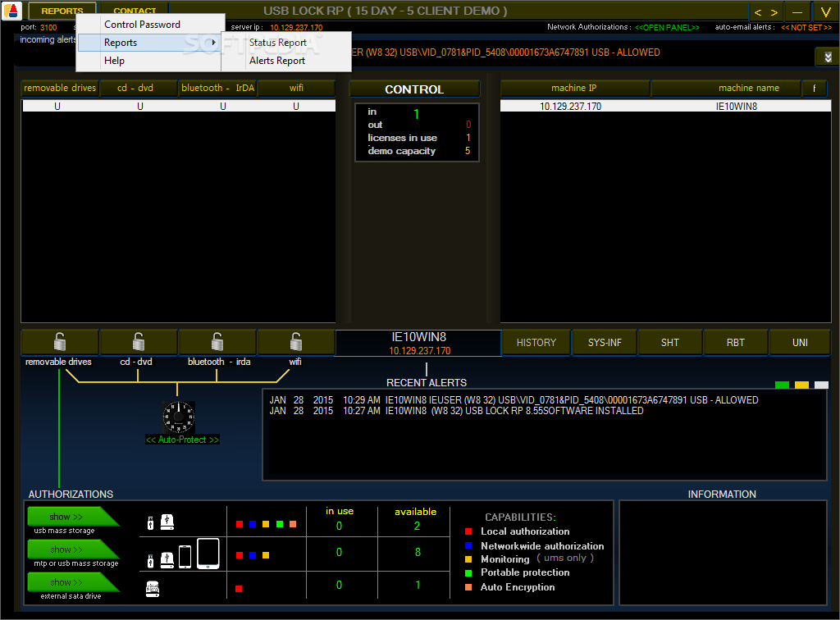Click the status row under removable drives
Screen dimensions: 840x620
(x=57, y=107)
